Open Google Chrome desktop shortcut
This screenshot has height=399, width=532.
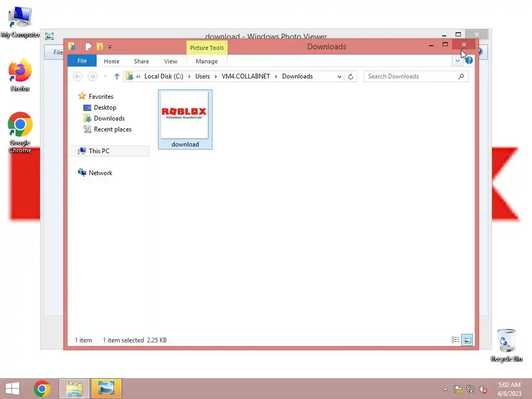(20, 132)
